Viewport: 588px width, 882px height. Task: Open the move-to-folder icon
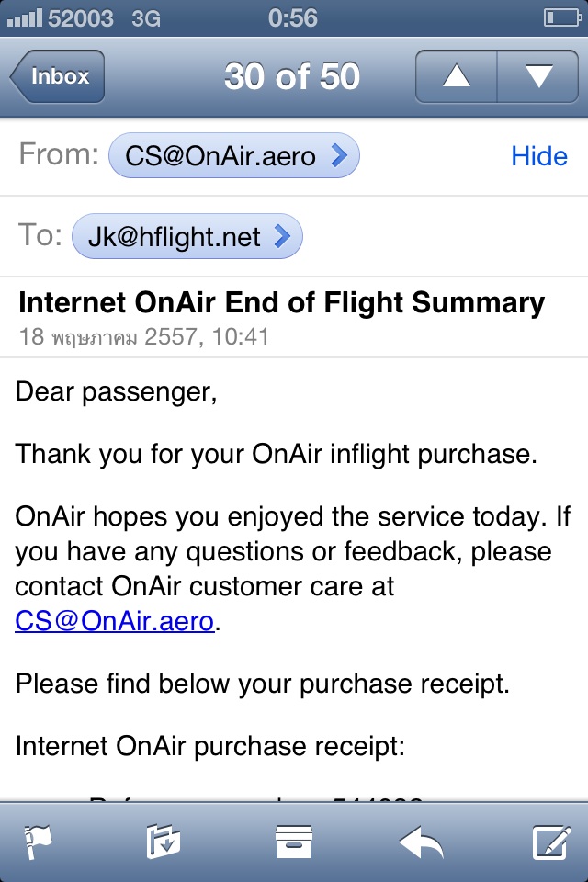[163, 842]
